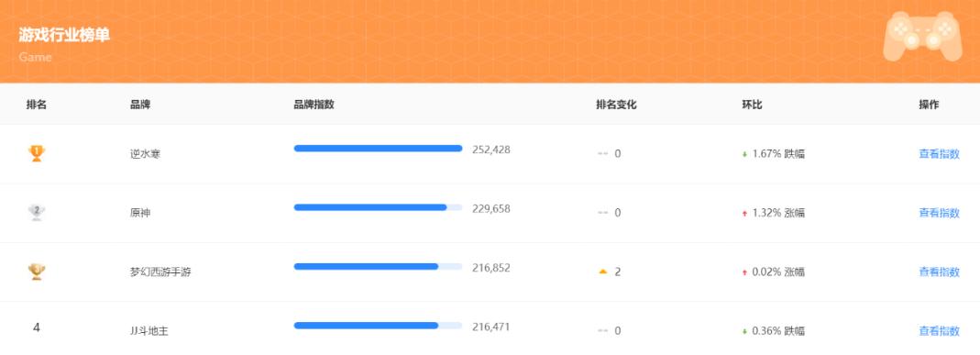Viewport: 980px width, 355px height.
Task: Click the silver second-place trophy icon
Action: (x=37, y=213)
